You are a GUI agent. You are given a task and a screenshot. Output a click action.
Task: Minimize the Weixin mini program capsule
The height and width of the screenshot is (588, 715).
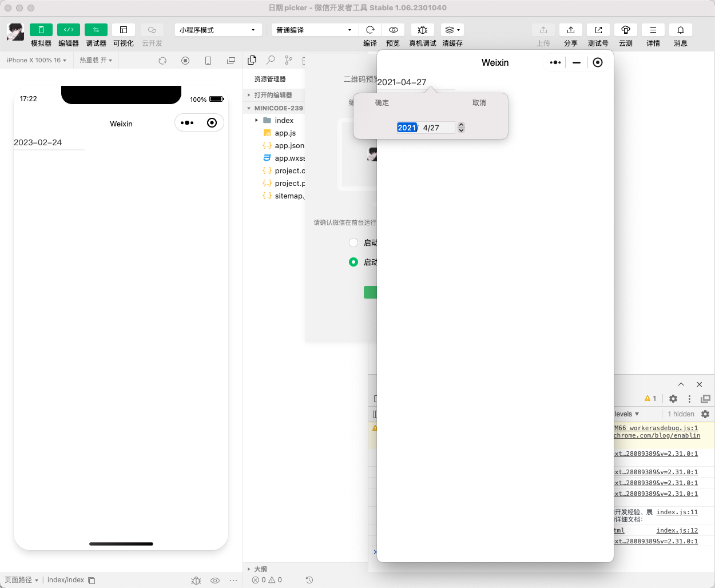click(577, 62)
